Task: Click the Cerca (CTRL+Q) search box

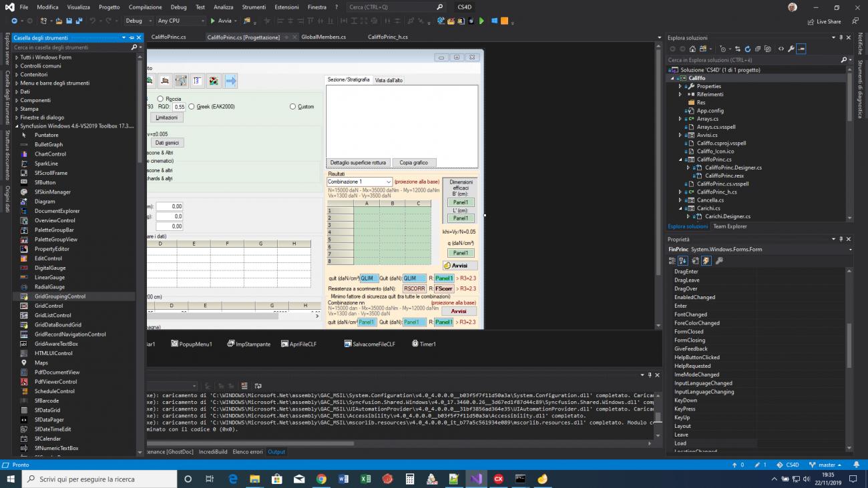Action: (x=396, y=7)
